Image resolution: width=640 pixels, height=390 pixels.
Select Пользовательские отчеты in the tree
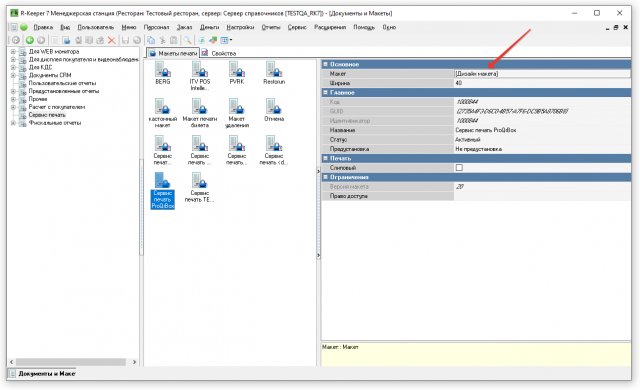click(x=62, y=83)
